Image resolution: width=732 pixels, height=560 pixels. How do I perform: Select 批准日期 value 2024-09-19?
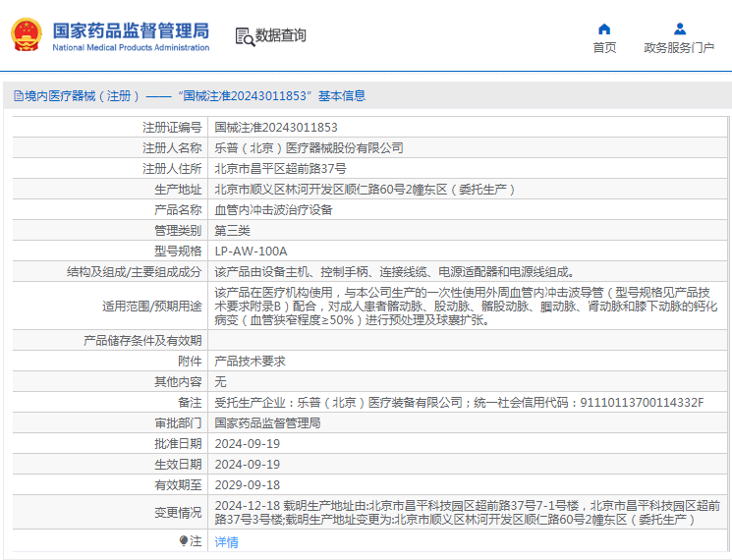point(247,443)
